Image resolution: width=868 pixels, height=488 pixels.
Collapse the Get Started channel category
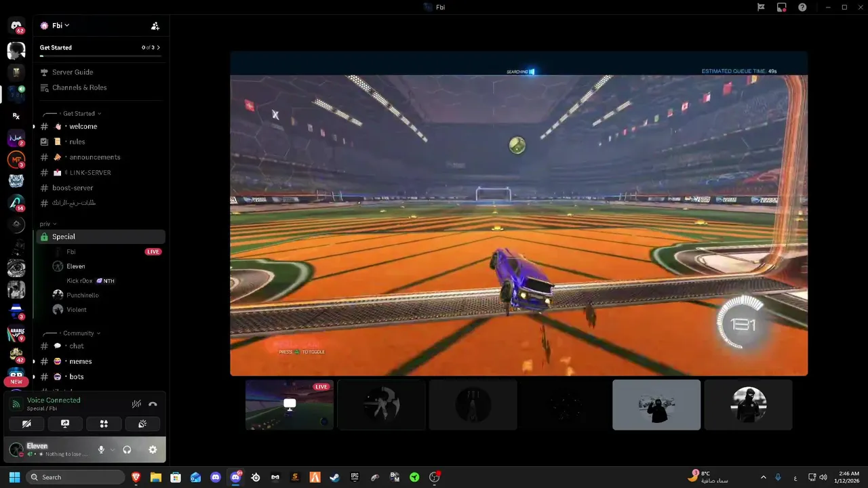click(x=79, y=114)
